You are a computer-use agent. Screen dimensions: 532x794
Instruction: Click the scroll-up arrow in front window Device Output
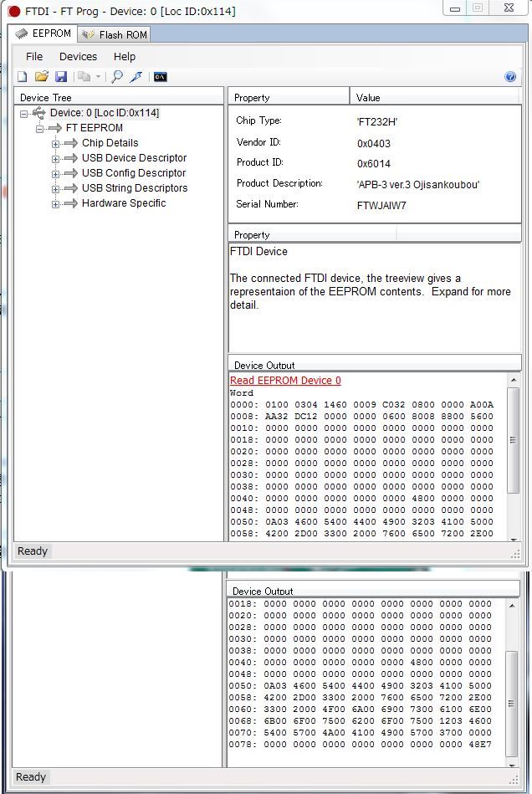coord(514,380)
